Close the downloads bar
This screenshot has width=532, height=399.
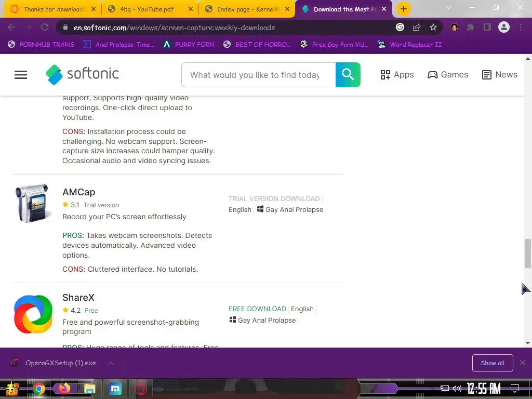[523, 363]
